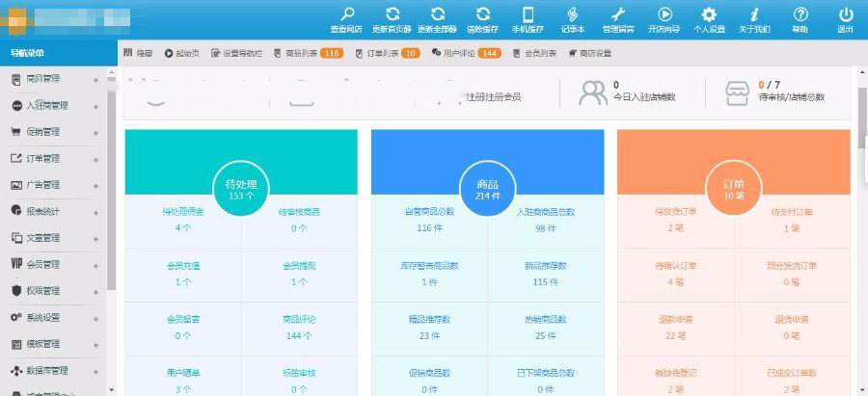Open the 商品评论 144个 link
Image resolution: width=868 pixels, height=396 pixels.
(x=299, y=320)
